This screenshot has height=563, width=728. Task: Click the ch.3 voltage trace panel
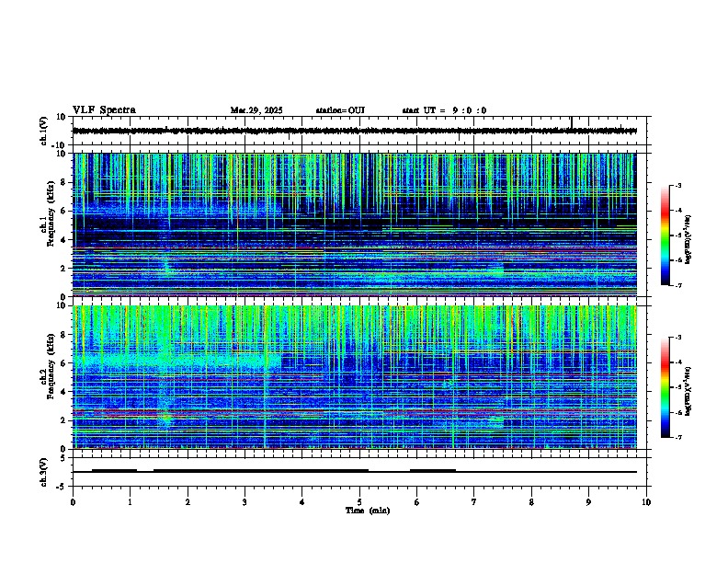coord(359,472)
